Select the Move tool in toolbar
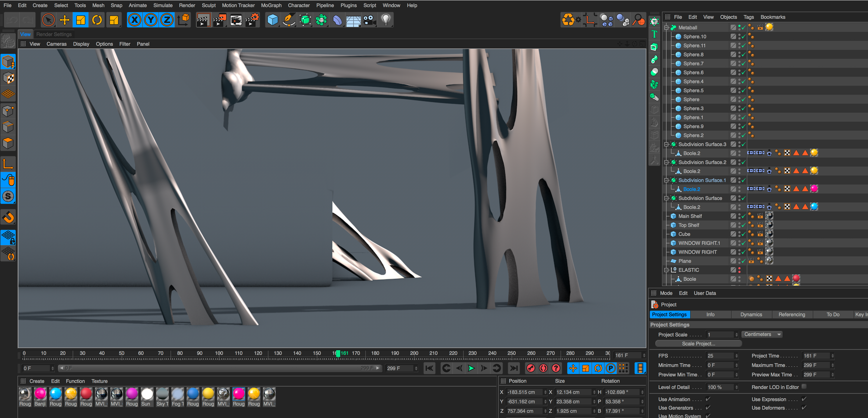Screen dimensions: 868x418 [64, 20]
